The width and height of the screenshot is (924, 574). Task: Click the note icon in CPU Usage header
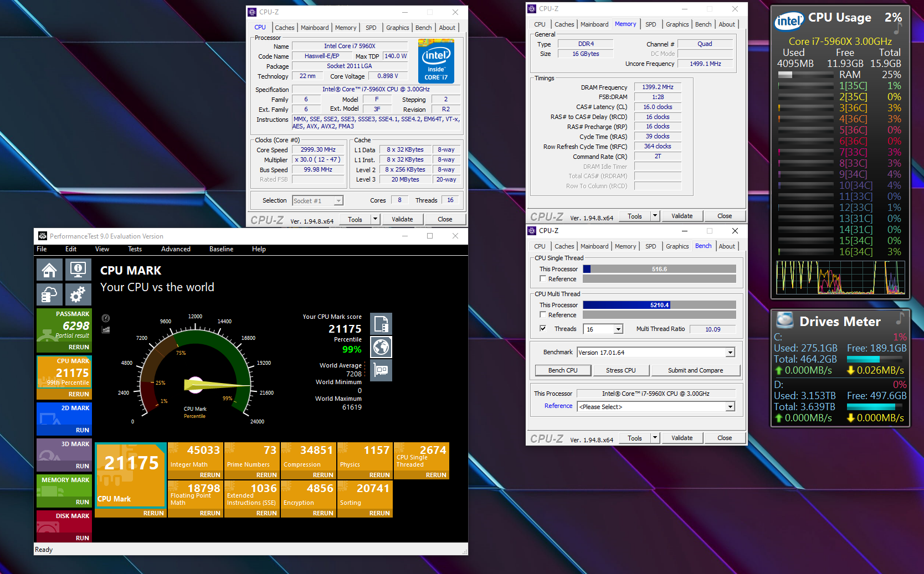(898, 28)
